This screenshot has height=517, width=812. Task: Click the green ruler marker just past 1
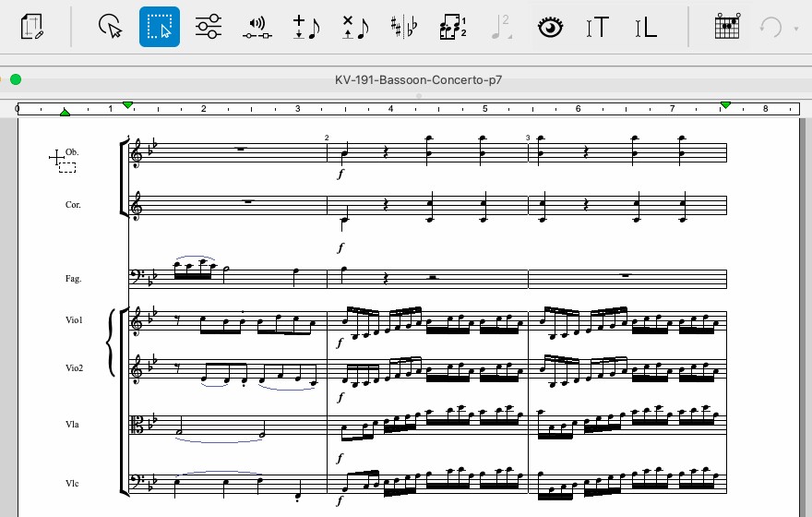[128, 105]
